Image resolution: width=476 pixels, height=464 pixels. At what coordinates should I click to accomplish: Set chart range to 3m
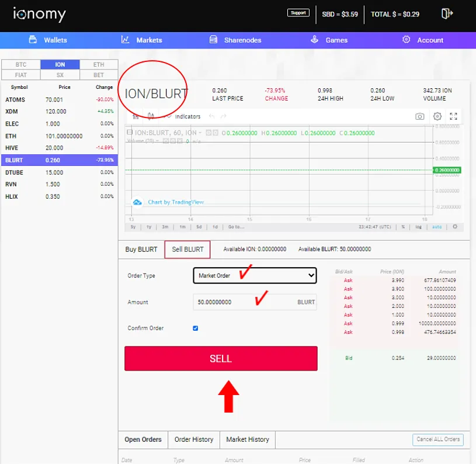(x=165, y=227)
